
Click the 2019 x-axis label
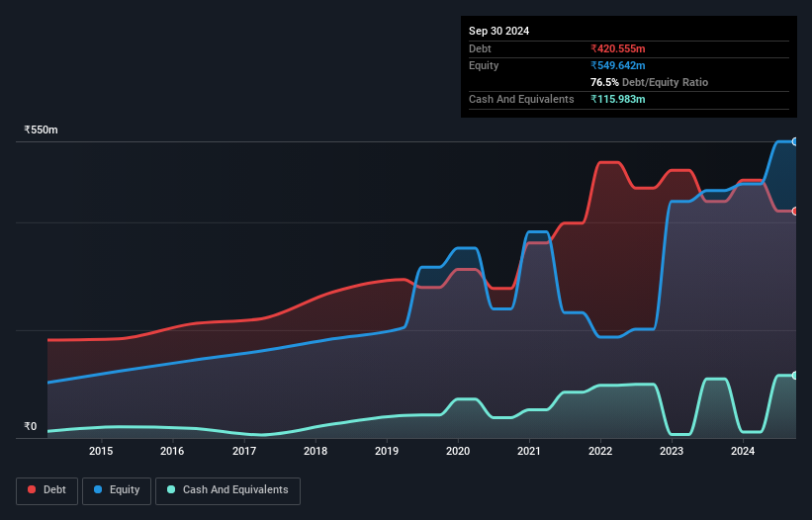[387, 451]
